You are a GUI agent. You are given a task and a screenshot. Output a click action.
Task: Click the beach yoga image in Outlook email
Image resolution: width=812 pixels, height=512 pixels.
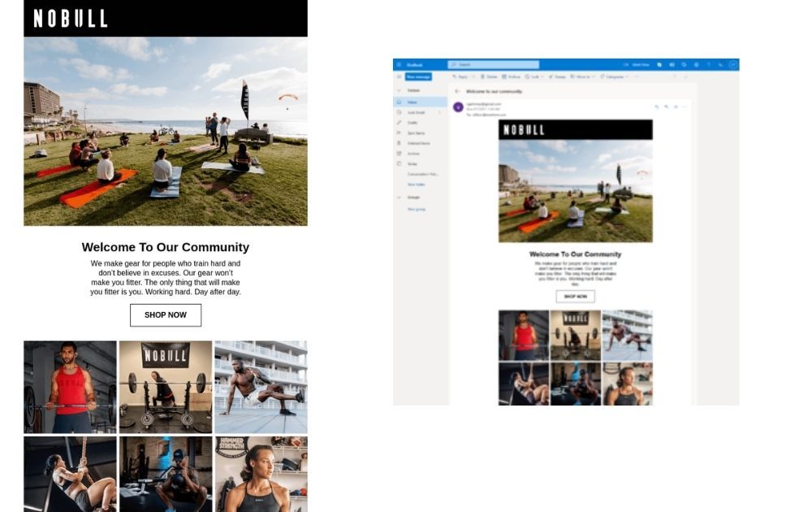[x=576, y=191]
